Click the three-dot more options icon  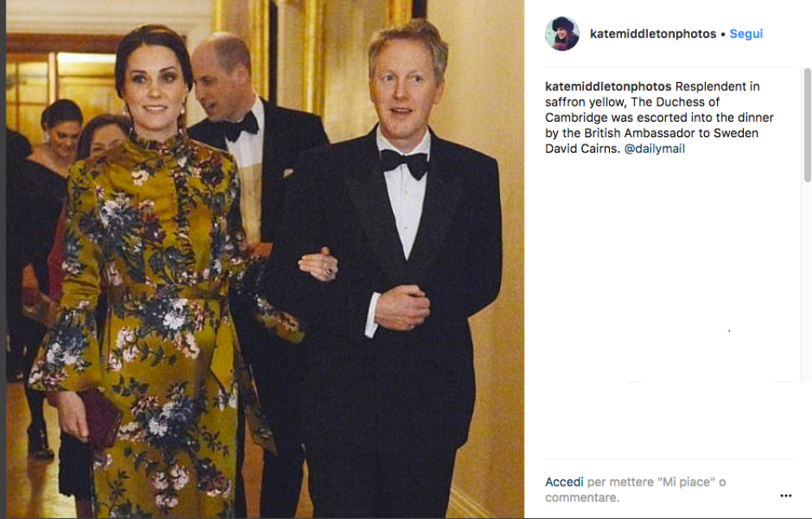point(785,495)
